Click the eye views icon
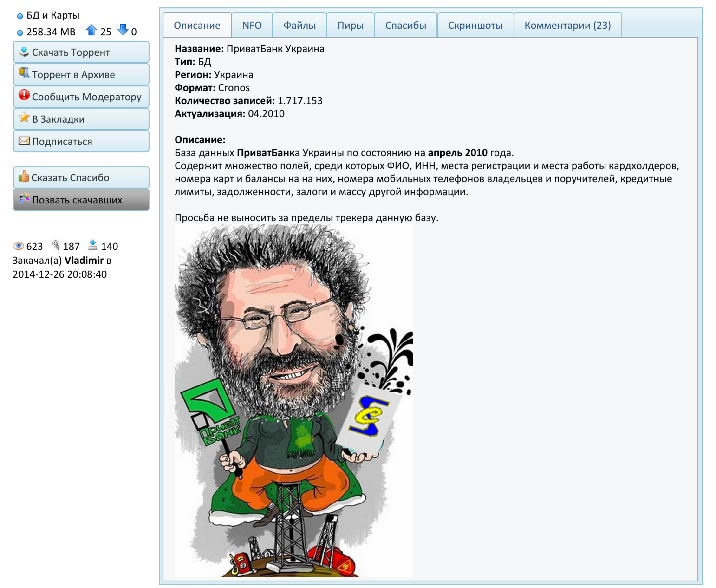The image size is (716, 588). click(19, 246)
